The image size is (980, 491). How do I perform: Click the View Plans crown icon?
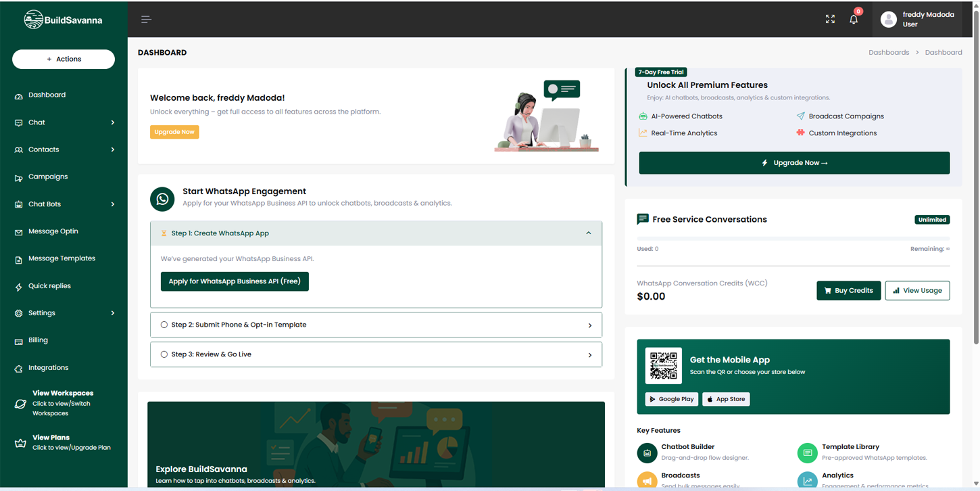(20, 444)
